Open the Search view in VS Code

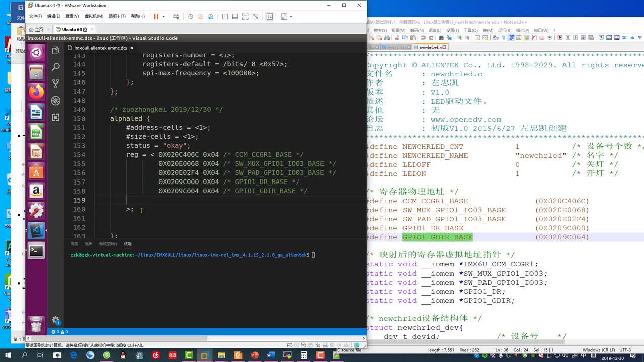[x=55, y=67]
